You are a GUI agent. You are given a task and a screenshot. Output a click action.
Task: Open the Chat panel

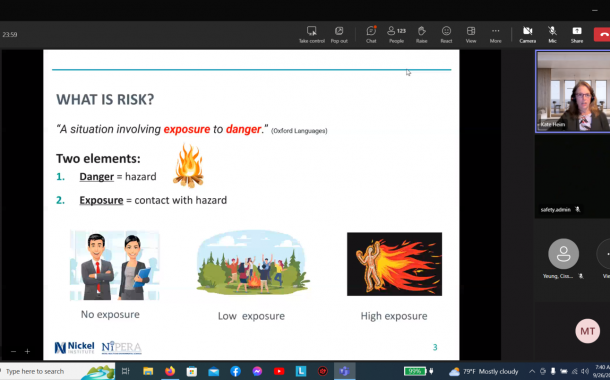(371, 34)
